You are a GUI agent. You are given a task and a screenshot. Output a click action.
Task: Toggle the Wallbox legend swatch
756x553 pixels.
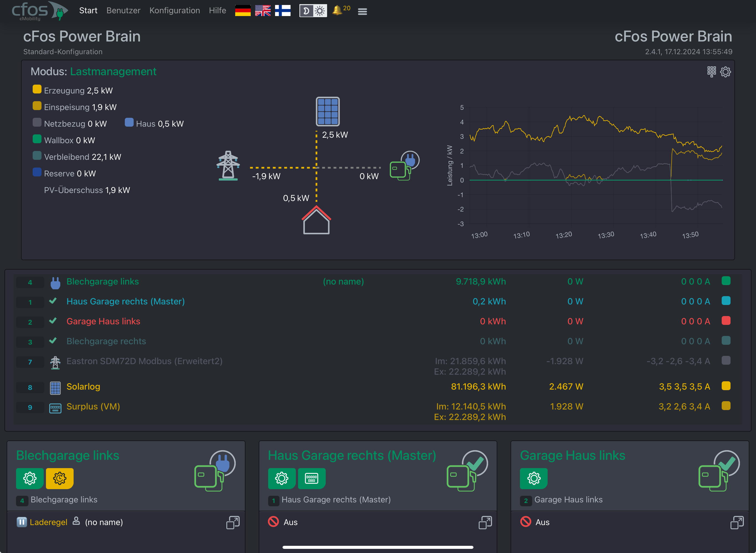(x=37, y=139)
